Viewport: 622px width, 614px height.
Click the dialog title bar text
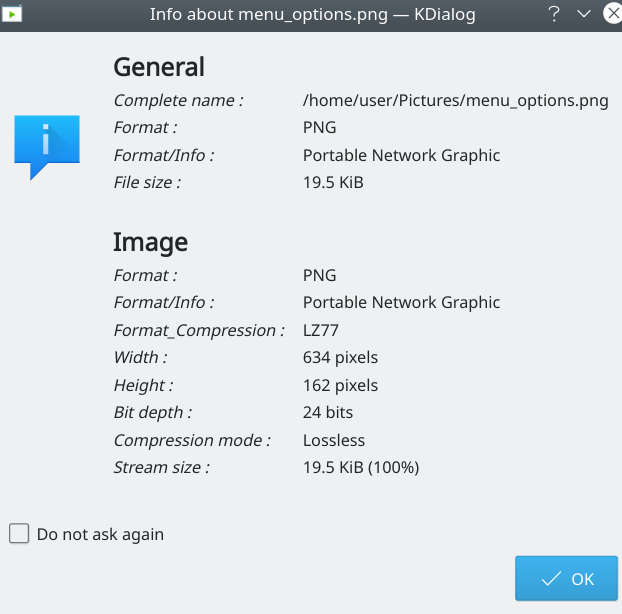(313, 15)
